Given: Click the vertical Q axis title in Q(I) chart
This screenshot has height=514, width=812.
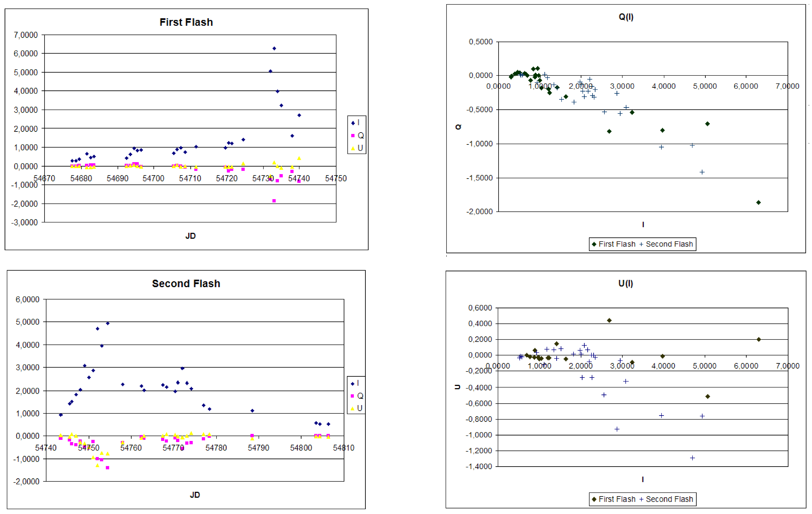Looking at the screenshot, I should point(458,127).
